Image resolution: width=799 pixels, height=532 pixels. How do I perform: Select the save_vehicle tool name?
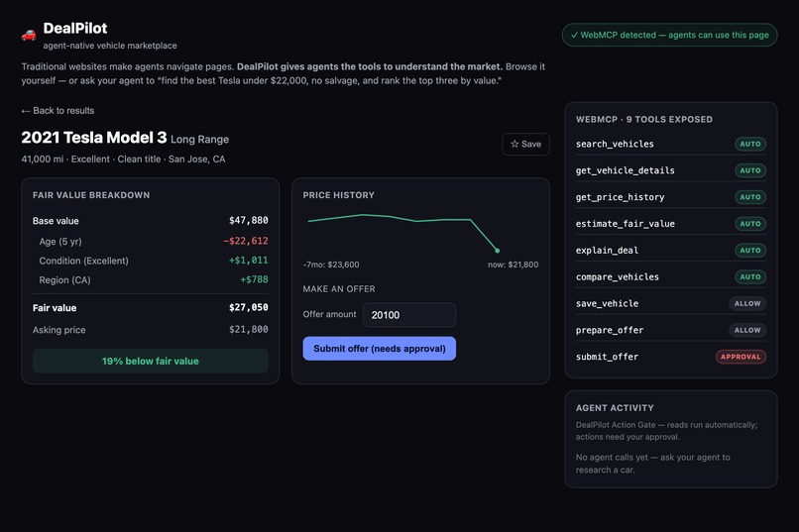607,303
